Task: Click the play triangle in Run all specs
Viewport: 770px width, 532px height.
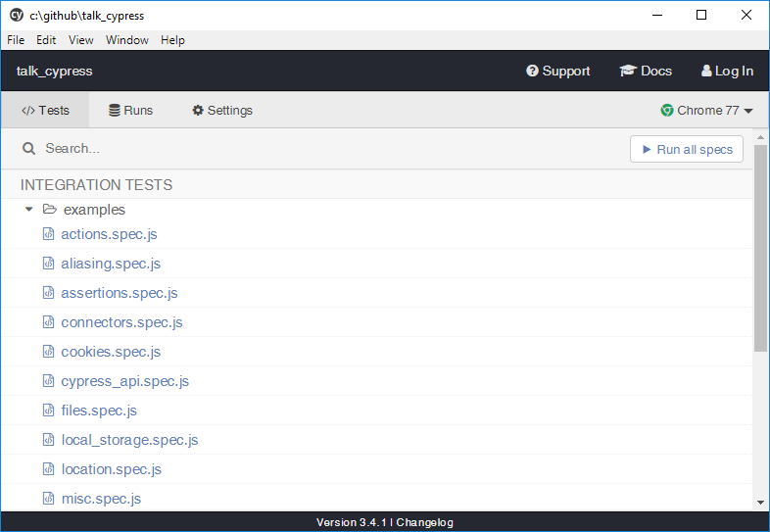Action: pos(647,149)
